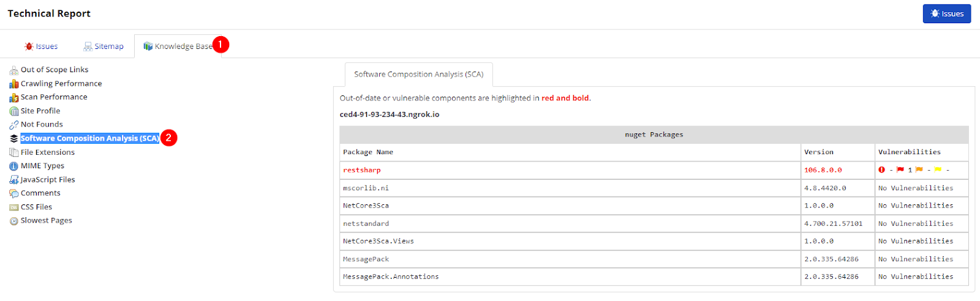The height and width of the screenshot is (301, 980).
Task: Open the restsharp package link
Action: coord(362,170)
